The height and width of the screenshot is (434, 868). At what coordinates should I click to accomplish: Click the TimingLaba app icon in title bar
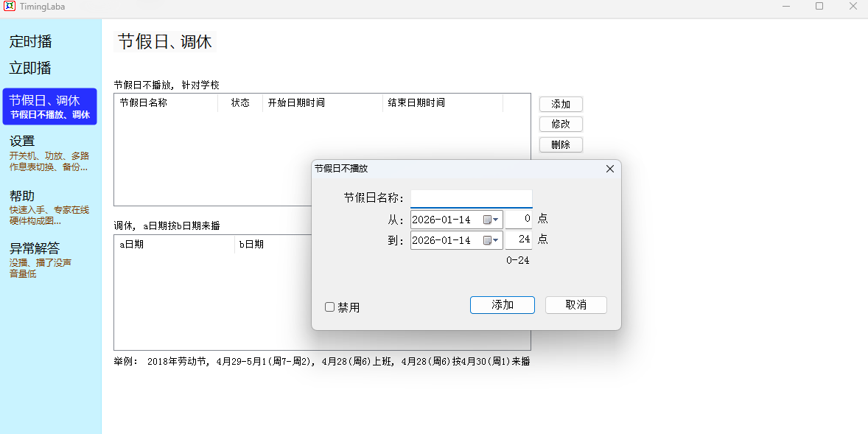coord(10,7)
